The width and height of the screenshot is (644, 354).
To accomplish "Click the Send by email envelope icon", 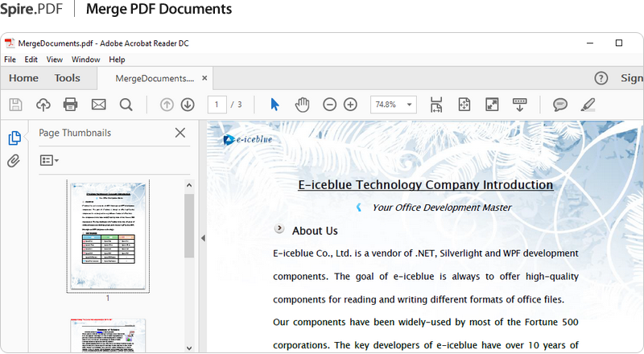I will (x=98, y=105).
